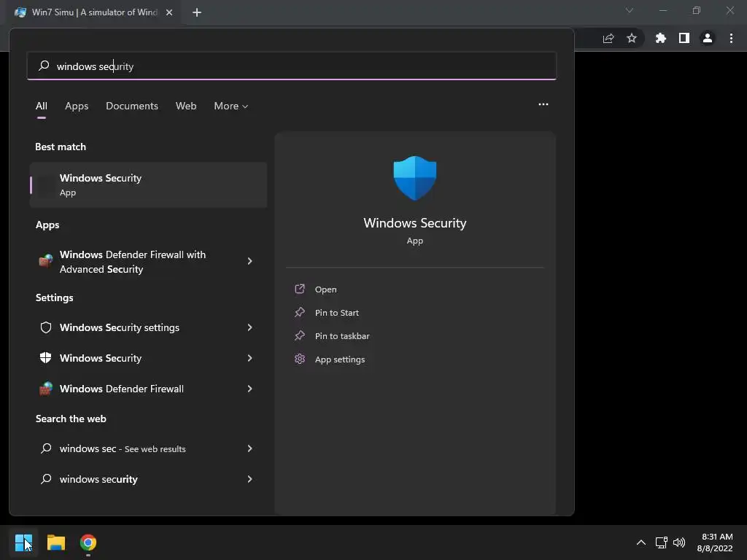Screen dimensions: 747x560
Task: Open Google Chrome from the taskbar
Action: 88,542
